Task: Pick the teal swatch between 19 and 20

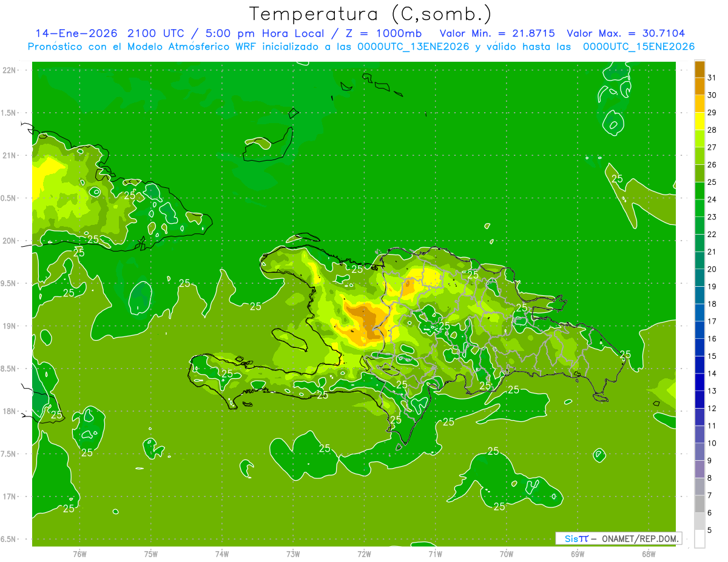Action: pyautogui.click(x=699, y=278)
